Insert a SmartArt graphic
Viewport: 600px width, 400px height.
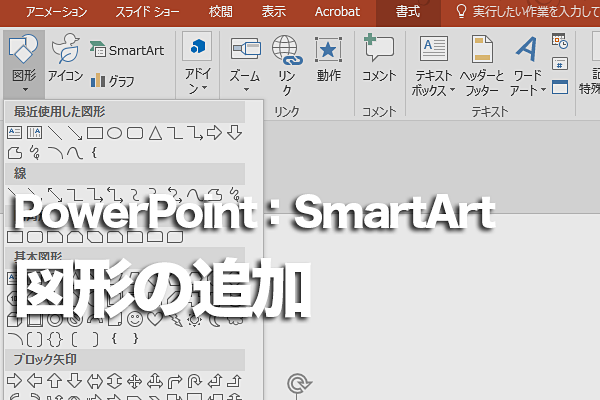[x=127, y=50]
